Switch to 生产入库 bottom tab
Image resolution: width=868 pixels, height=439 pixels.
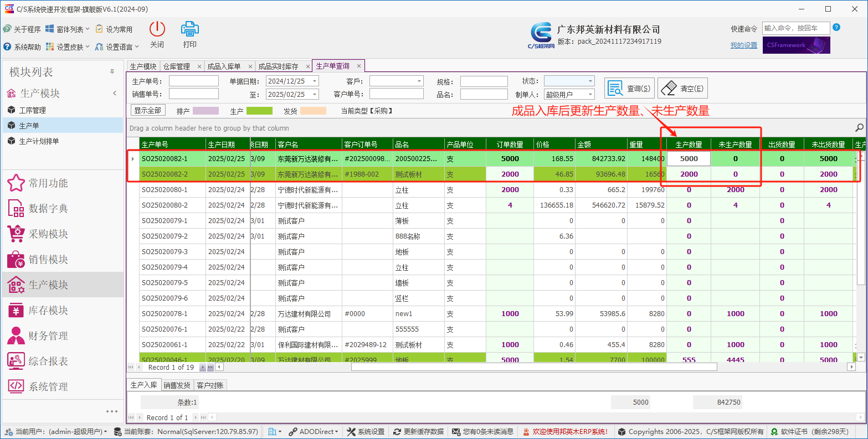tap(143, 385)
